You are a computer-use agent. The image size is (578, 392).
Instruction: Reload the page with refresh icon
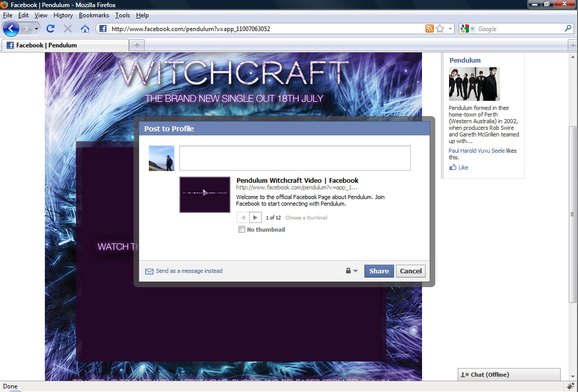pos(50,29)
